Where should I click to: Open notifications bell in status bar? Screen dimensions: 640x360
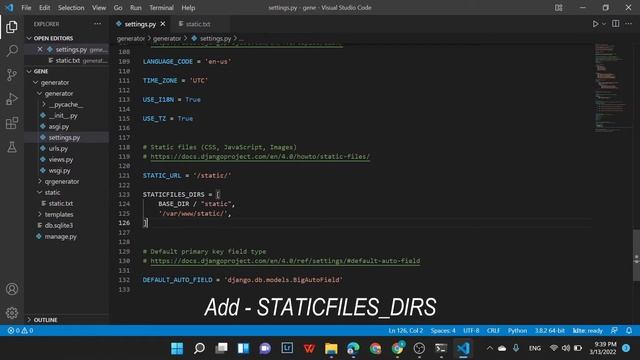[x=629, y=330]
